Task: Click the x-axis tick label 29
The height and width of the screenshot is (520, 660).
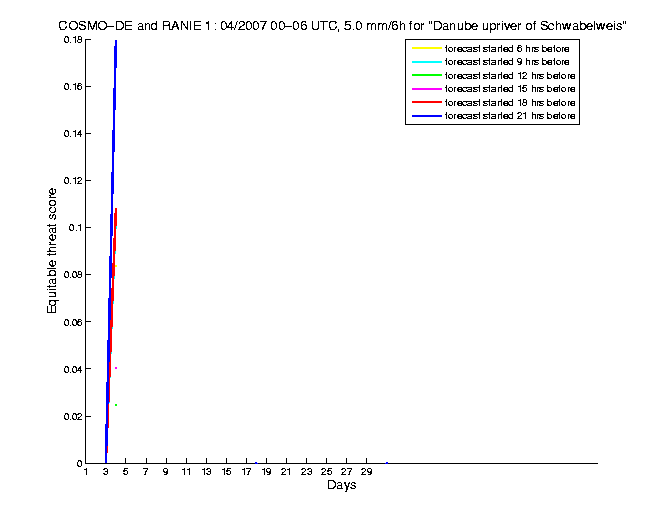Action: click(366, 472)
